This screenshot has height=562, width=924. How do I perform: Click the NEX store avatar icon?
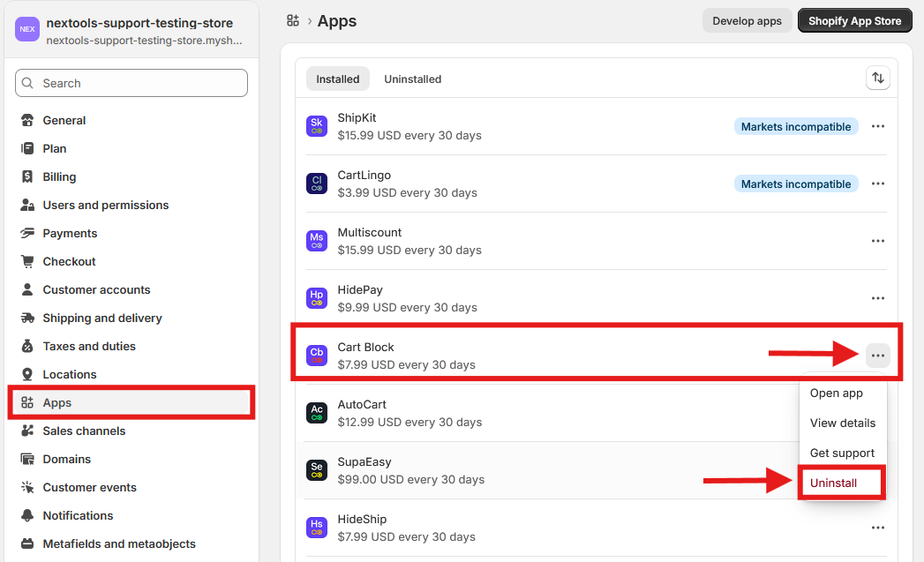[x=27, y=29]
